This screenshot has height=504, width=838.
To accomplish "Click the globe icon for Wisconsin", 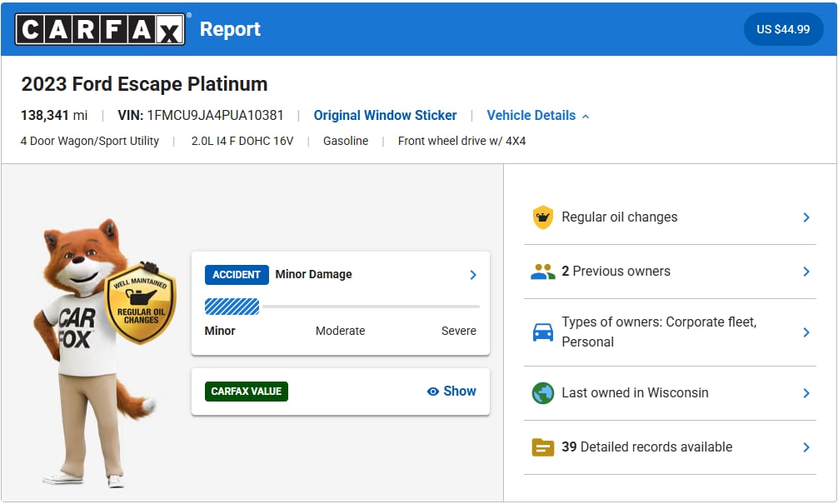I will [542, 393].
